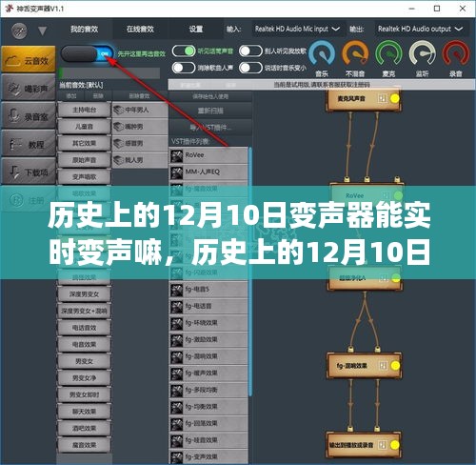The height and width of the screenshot is (465, 476).
Task: Toggle the 别人听见我放歌 switch
Action: click(x=250, y=51)
